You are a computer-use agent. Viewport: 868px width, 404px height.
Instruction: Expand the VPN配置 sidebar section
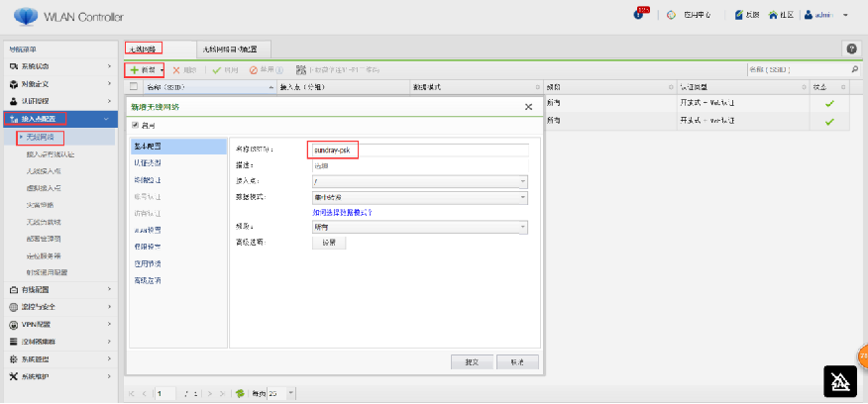pos(60,324)
